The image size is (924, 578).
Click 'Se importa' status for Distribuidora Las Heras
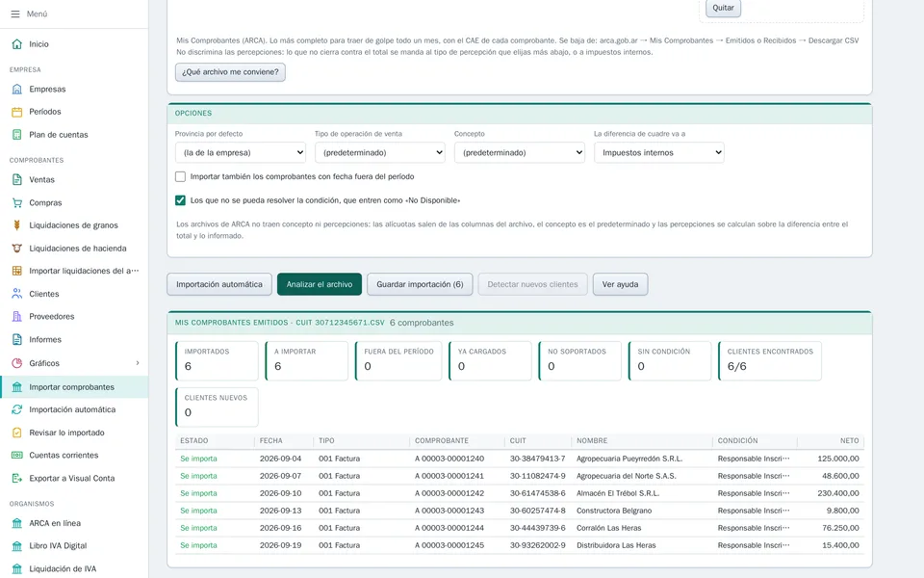(198, 545)
